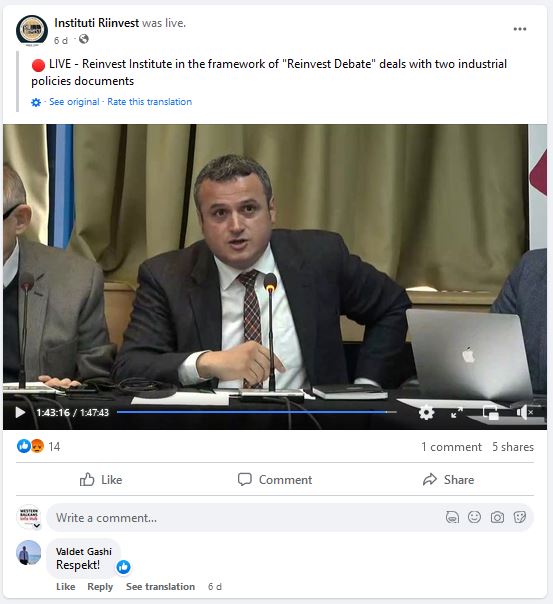This screenshot has height=604, width=553.
Task: Expand video to fullscreen
Action: (457, 413)
